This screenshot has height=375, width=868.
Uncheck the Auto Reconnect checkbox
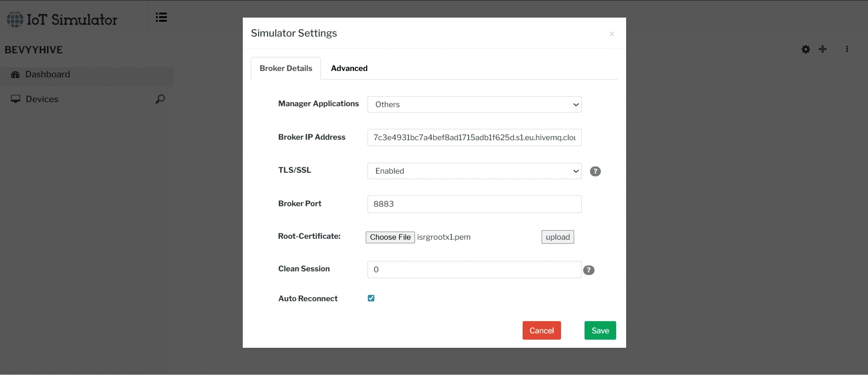(x=371, y=298)
